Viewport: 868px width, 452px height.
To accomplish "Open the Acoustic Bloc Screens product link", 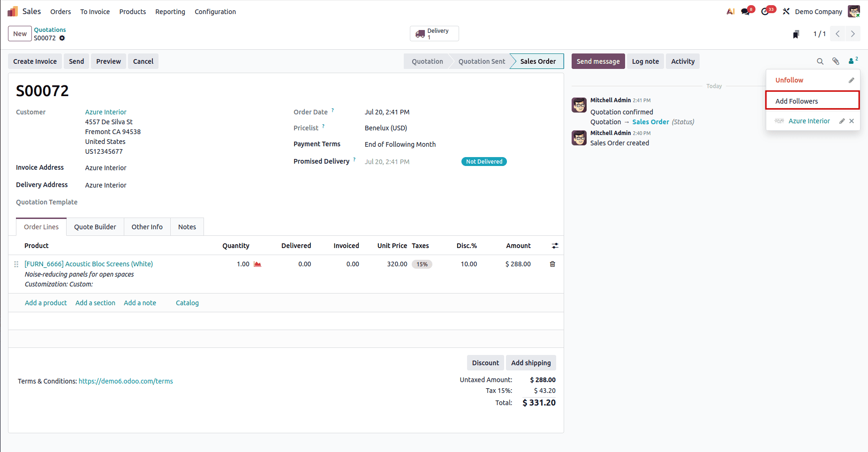I will [x=89, y=264].
